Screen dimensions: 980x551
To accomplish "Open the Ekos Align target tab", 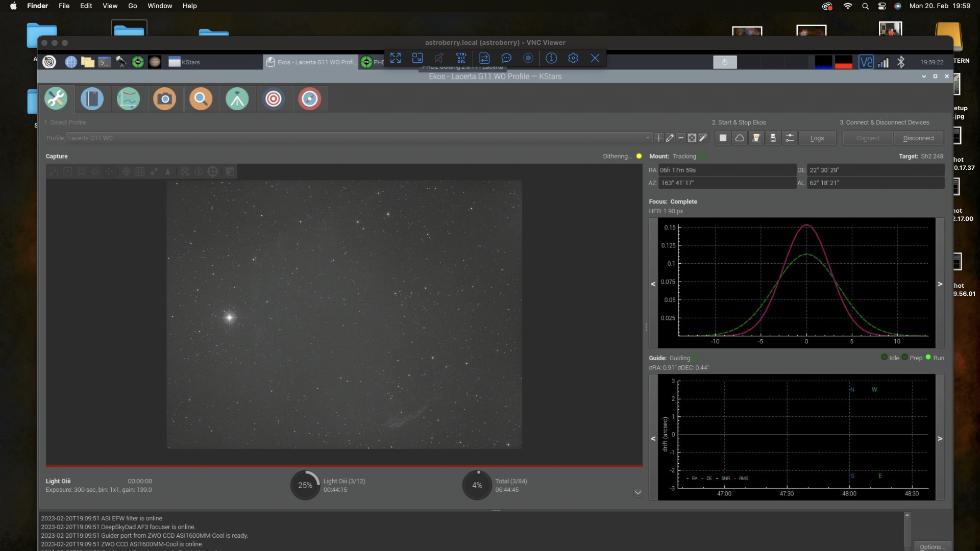I will [x=273, y=98].
